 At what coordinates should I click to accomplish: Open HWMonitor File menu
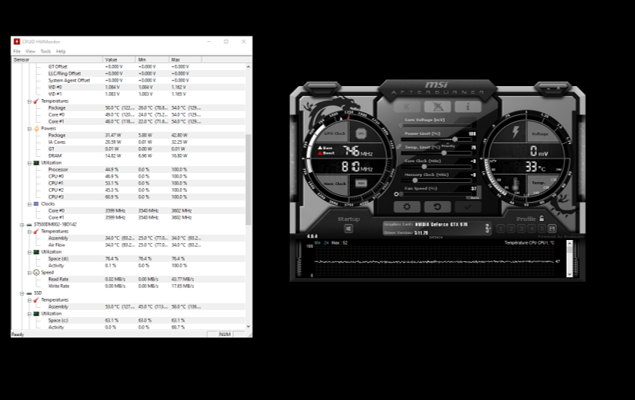tap(17, 51)
